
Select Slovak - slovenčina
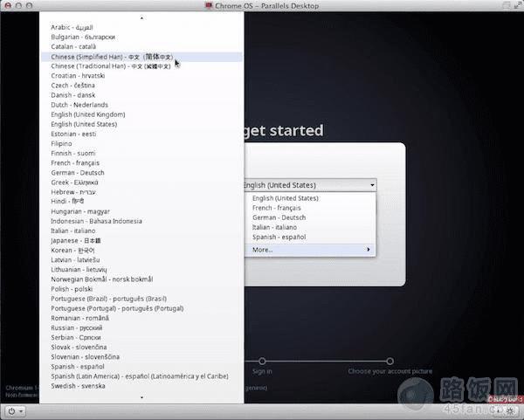pyautogui.click(x=141, y=348)
